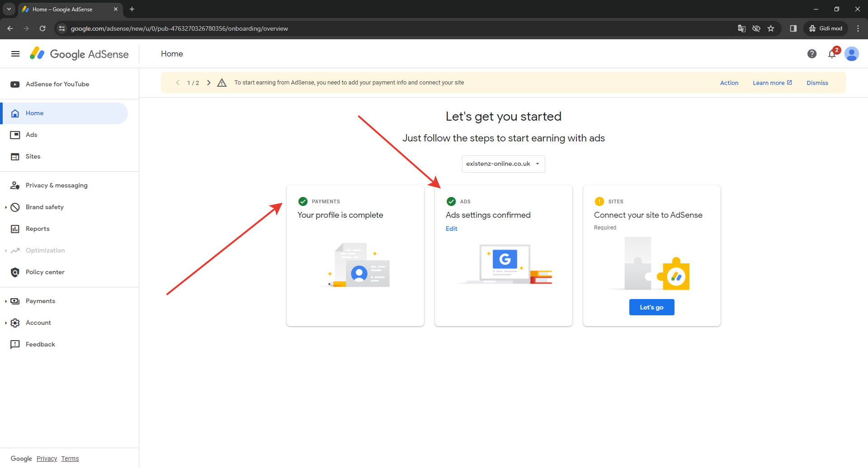This screenshot has height=468, width=868.
Task: Open the Learn more link
Action: click(x=772, y=83)
